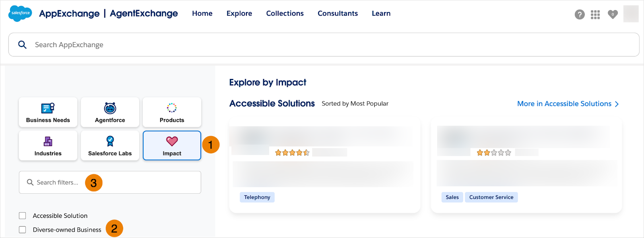The height and width of the screenshot is (238, 644).
Task: Check the Diverse-owned Business checkbox
Action: (x=23, y=230)
